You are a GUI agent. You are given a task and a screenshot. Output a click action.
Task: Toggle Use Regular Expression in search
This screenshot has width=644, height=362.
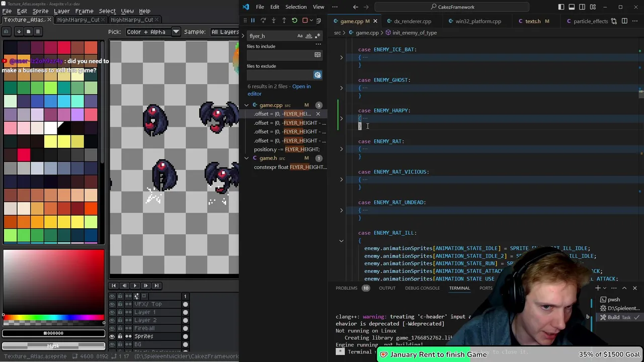pos(318,36)
